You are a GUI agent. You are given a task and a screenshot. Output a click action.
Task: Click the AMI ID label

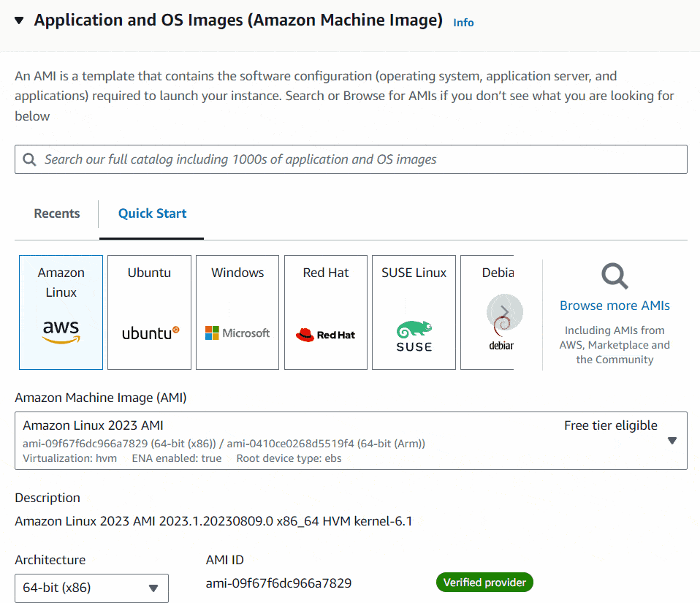(224, 560)
